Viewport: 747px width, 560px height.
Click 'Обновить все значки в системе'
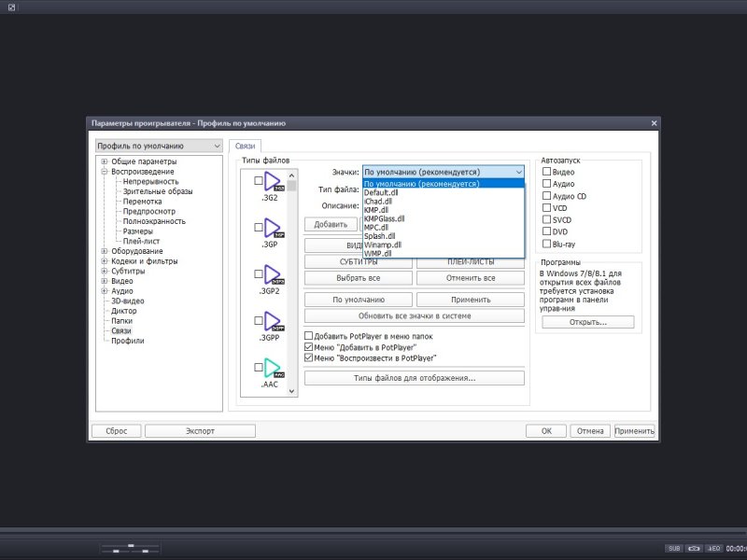(415, 315)
